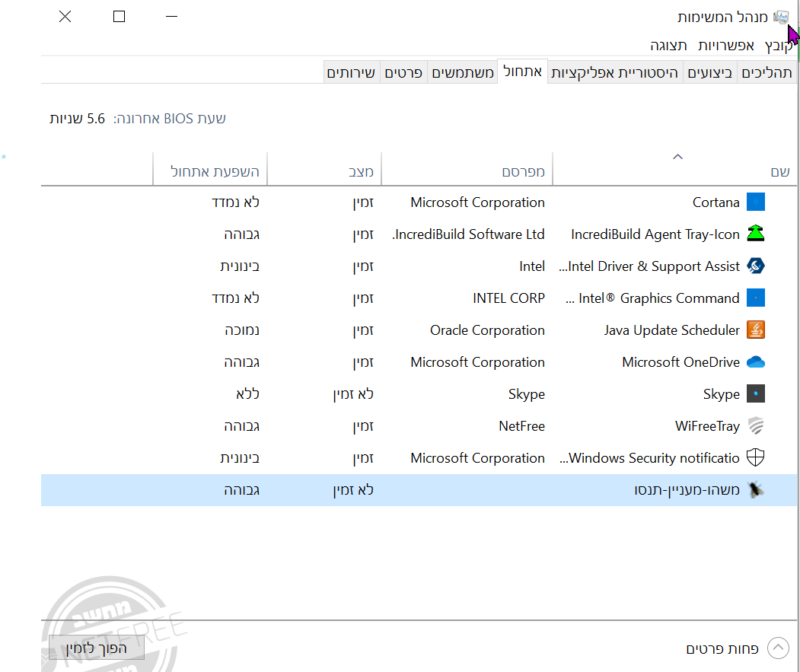Switch to the תהליכים tab

(767, 73)
